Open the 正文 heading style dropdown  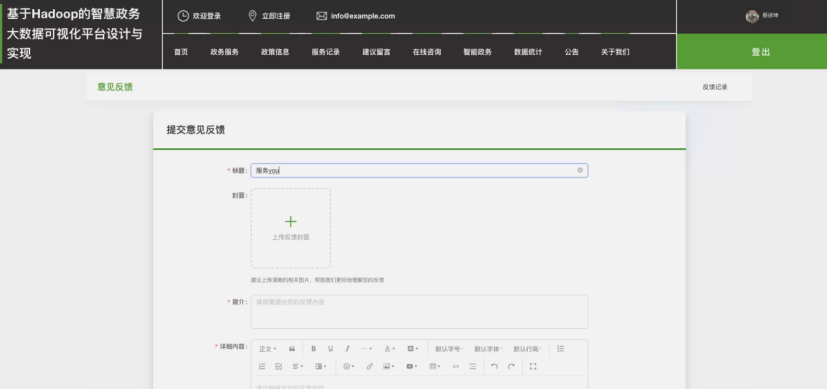pyautogui.click(x=268, y=349)
